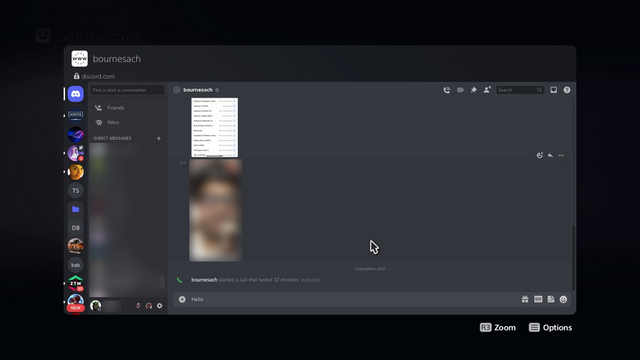Add a reaction to the hovered message

(540, 155)
